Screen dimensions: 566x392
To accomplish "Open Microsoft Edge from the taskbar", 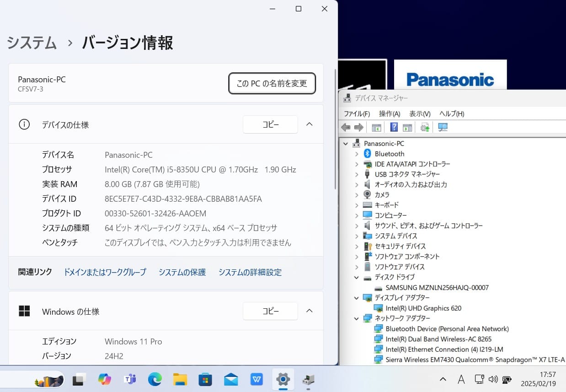I will pyautogui.click(x=155, y=379).
